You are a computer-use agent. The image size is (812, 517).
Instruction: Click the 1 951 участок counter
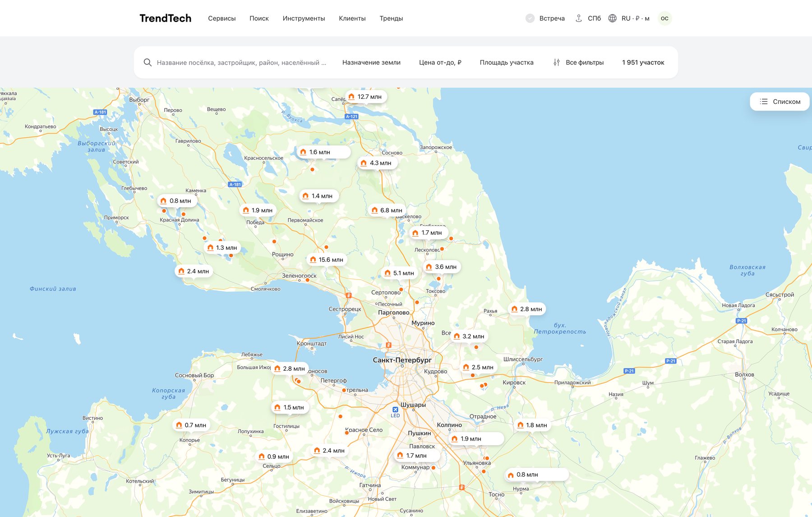643,62
